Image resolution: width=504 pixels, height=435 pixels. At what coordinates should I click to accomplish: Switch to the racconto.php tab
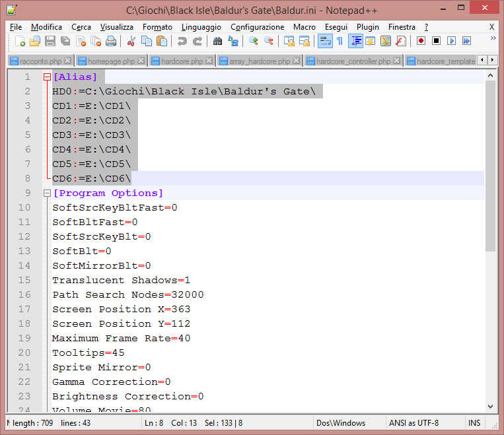click(40, 61)
